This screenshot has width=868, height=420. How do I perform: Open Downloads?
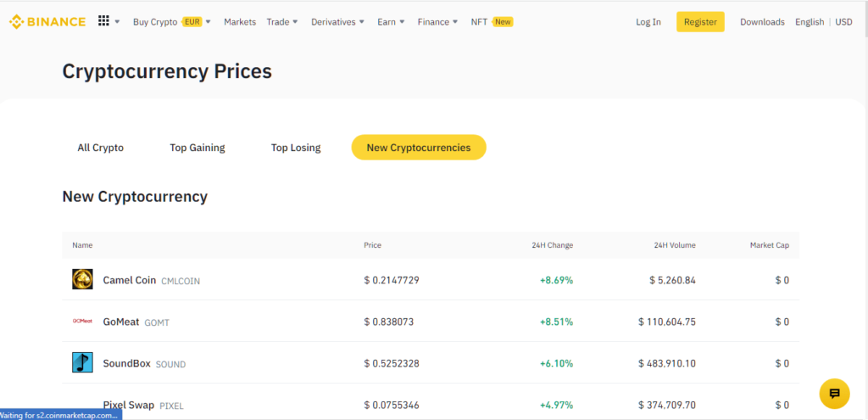(x=762, y=22)
